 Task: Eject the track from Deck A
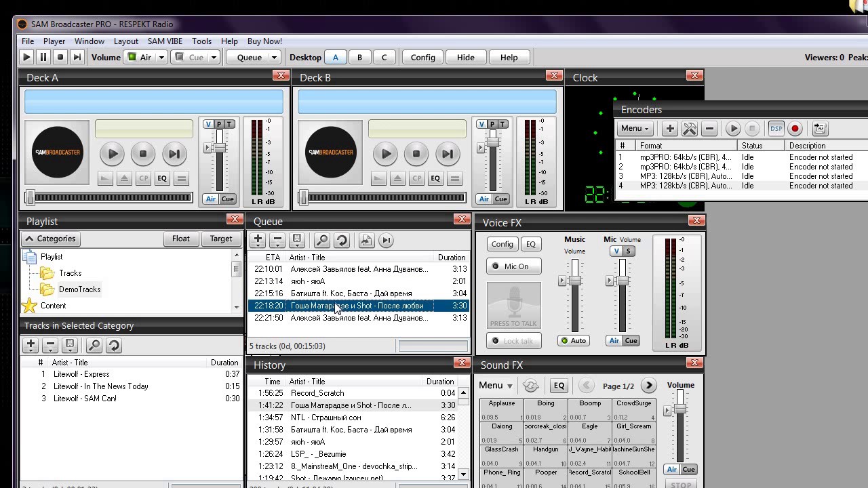coord(124,179)
